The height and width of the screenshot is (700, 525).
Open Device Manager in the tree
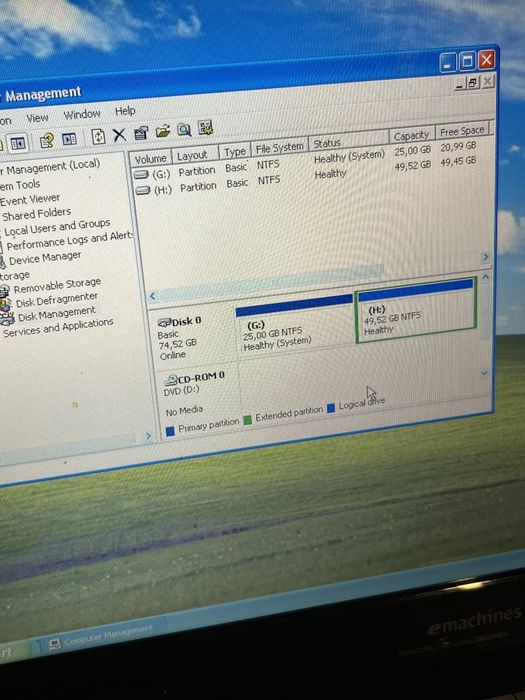(x=45, y=258)
